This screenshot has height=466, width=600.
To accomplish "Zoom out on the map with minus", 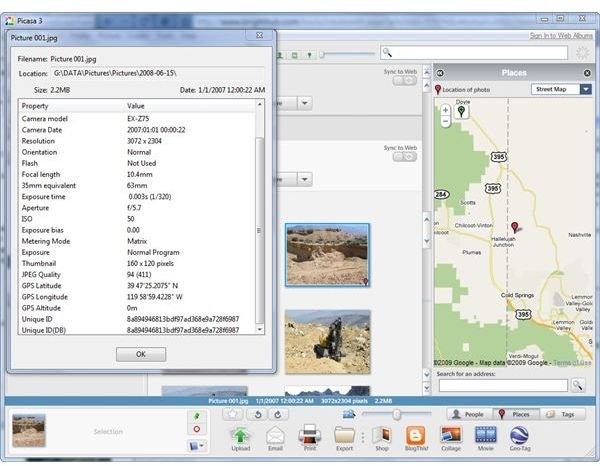I will click(x=445, y=121).
